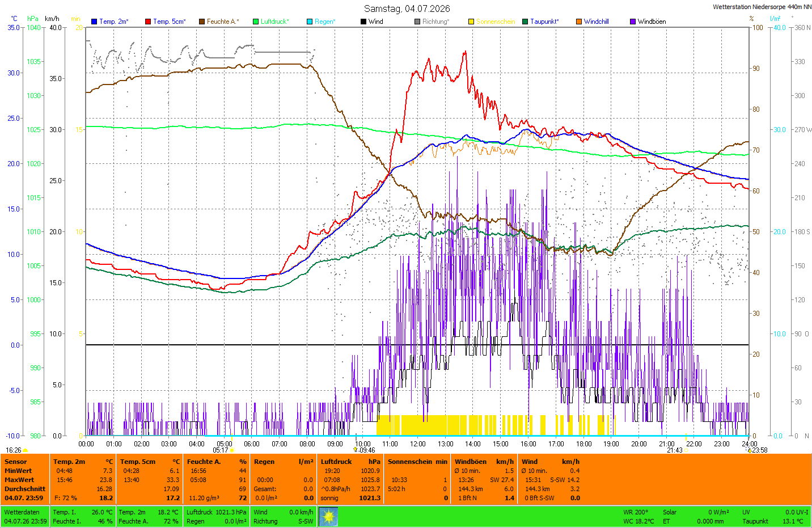Click the chart title Samstag, 04.07.2026
Viewport: 812px width, 528px height.
pyautogui.click(x=407, y=9)
